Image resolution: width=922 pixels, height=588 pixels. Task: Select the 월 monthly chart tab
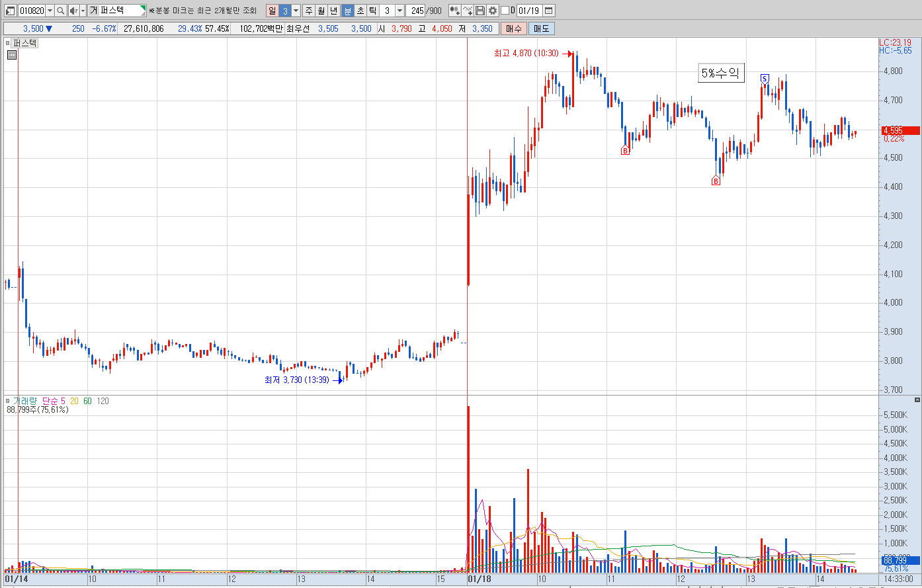[321, 11]
